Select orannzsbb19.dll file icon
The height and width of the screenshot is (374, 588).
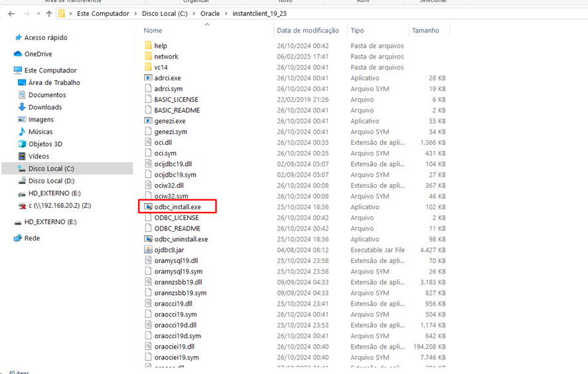click(x=148, y=282)
